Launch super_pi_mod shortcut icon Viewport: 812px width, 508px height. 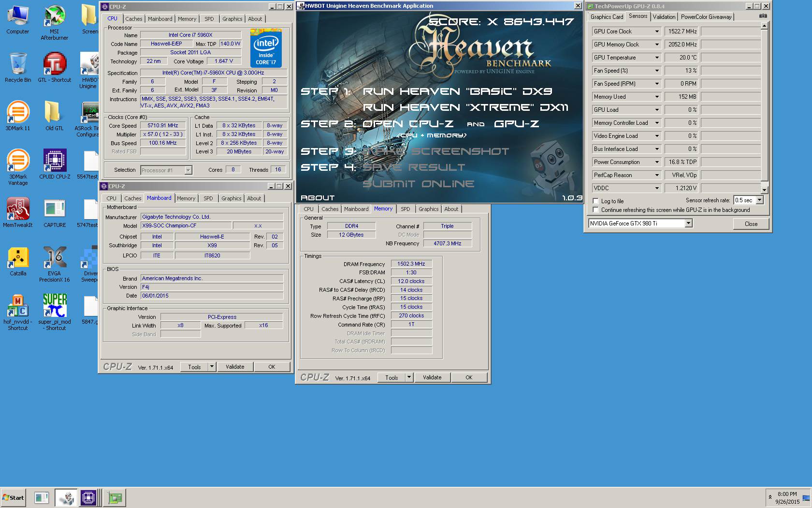click(x=55, y=313)
